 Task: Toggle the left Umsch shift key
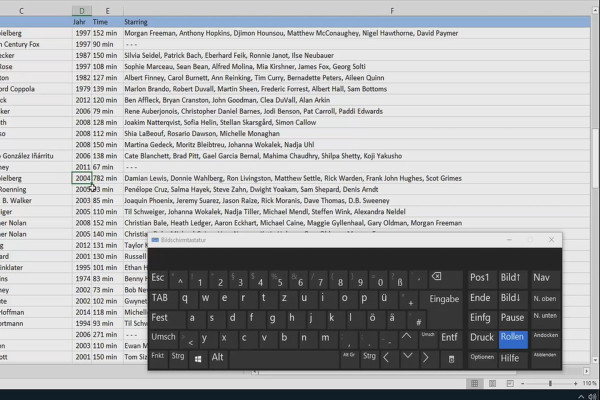[164, 338]
